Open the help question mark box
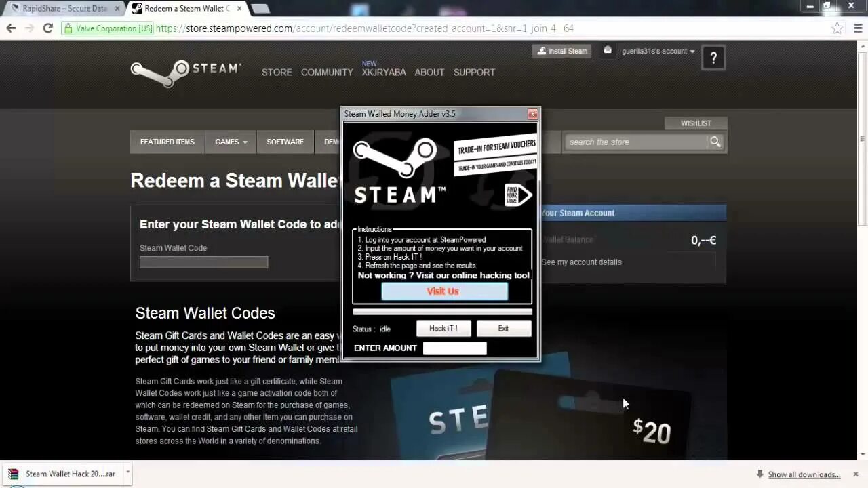Viewport: 868px width, 488px height. [713, 58]
